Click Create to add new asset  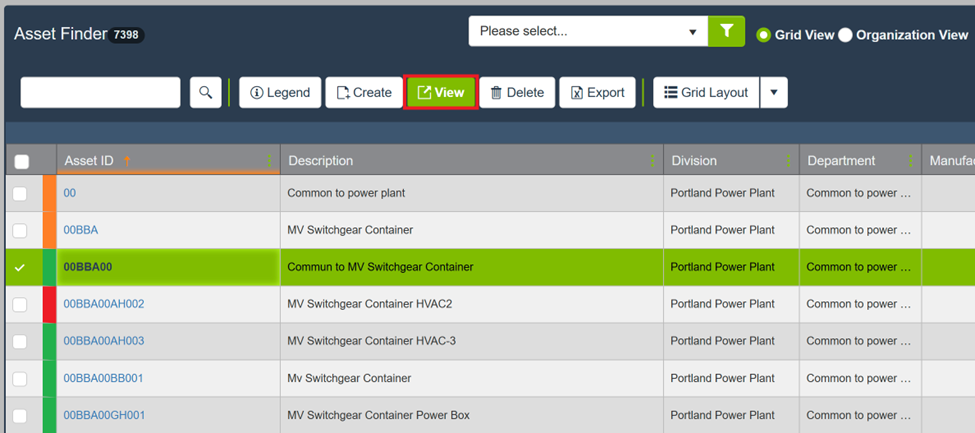tap(364, 92)
